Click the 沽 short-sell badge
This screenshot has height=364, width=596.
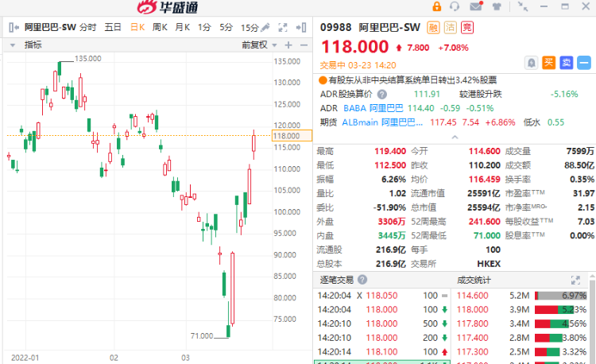450,27
